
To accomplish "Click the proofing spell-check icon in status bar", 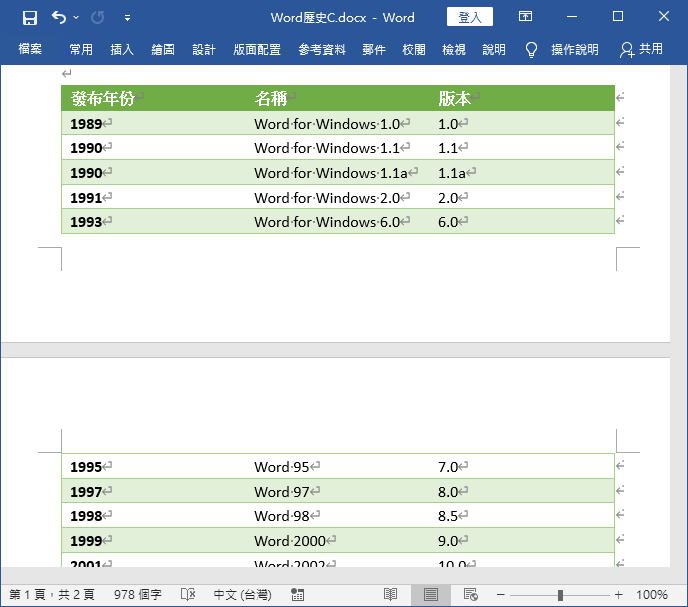I will click(x=188, y=595).
